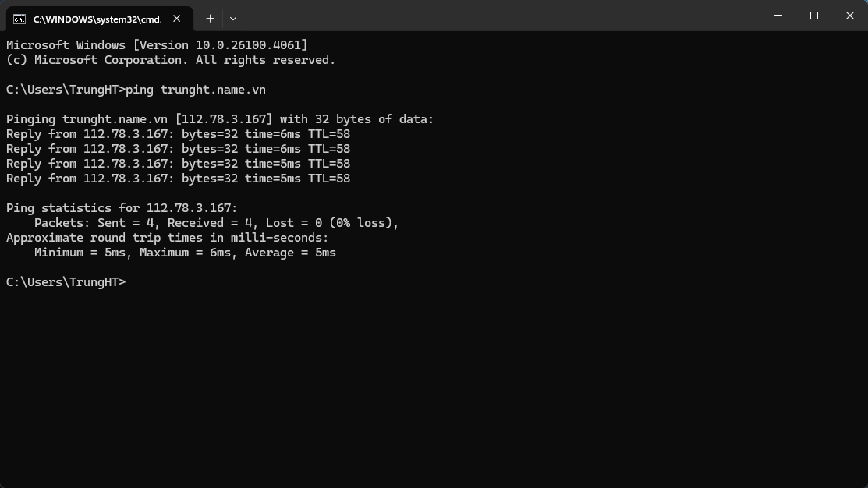This screenshot has width=868, height=488.
Task: Expand the new tab profile dropdown chevron
Action: 233,18
